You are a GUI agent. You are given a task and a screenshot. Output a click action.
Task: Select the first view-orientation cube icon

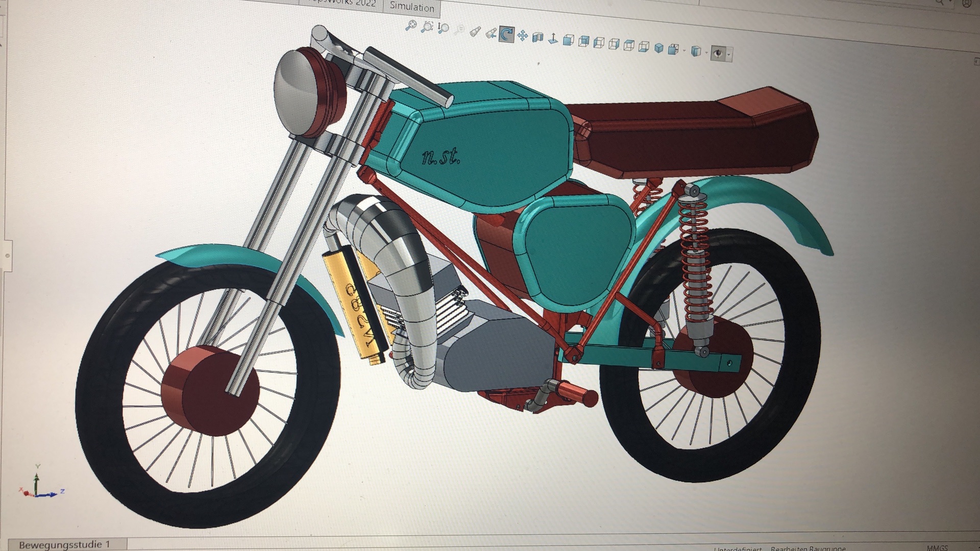click(x=568, y=40)
